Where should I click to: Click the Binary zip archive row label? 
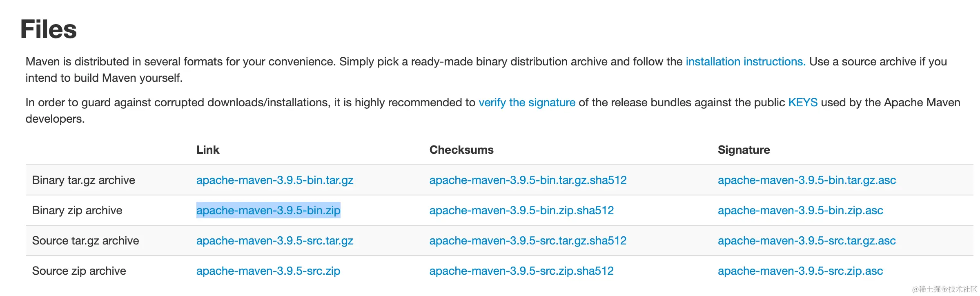click(77, 211)
